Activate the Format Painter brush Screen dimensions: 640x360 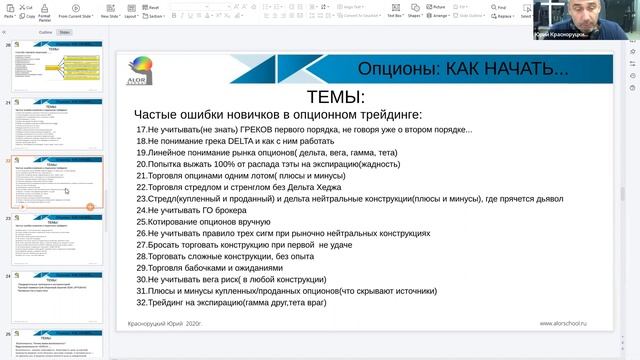pyautogui.click(x=44, y=8)
